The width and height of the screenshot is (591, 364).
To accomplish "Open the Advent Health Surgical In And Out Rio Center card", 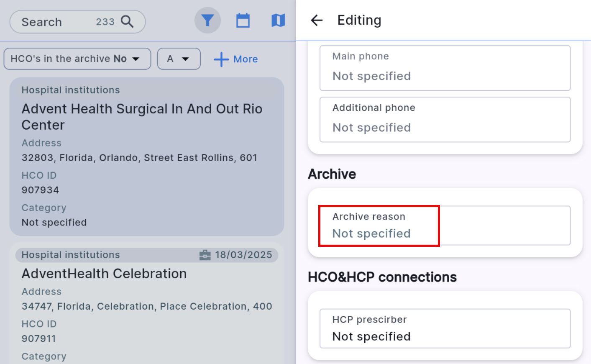I will point(142,117).
